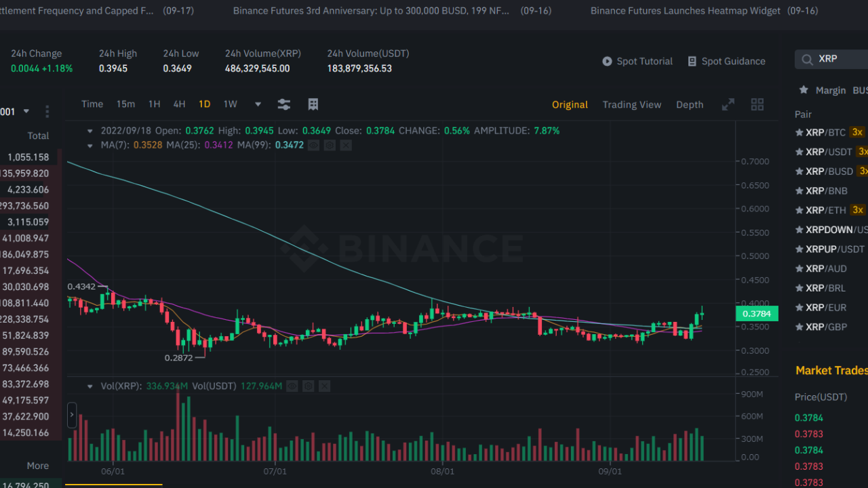Image resolution: width=868 pixels, height=488 pixels.
Task: Click the 3x badge on XRP/ETH
Action: (x=858, y=210)
